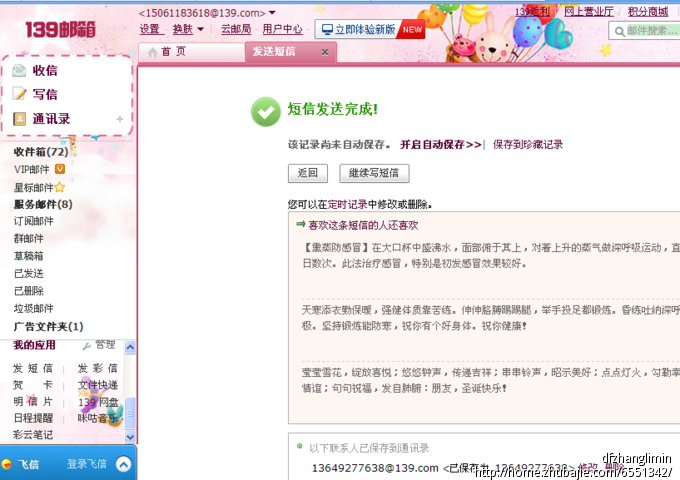Open 咪咕音乐 app
Screen dimensions: 680x480
pos(98,418)
